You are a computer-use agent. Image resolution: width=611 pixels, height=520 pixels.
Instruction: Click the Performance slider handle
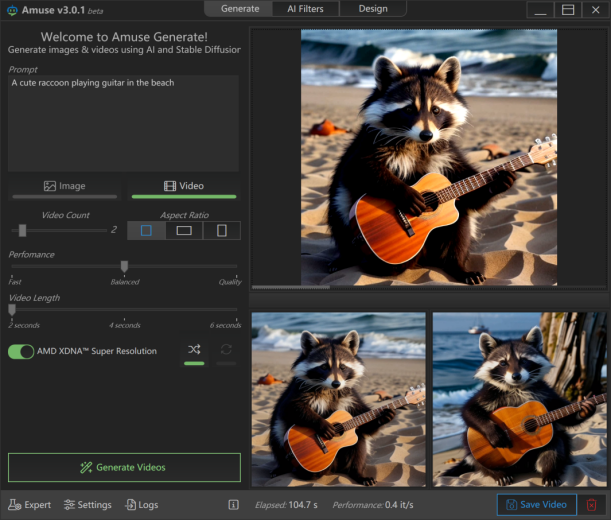point(124,266)
